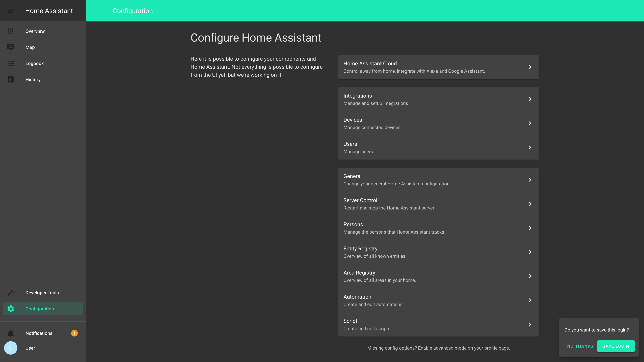This screenshot has width=644, height=362.
Task: Navigate to Server Control settings
Action: click(x=438, y=204)
